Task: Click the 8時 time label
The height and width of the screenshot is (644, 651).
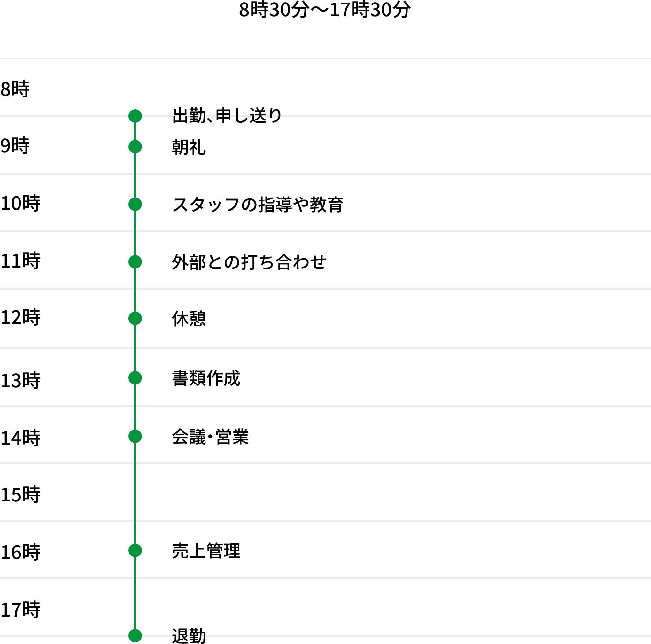Action: (15, 89)
